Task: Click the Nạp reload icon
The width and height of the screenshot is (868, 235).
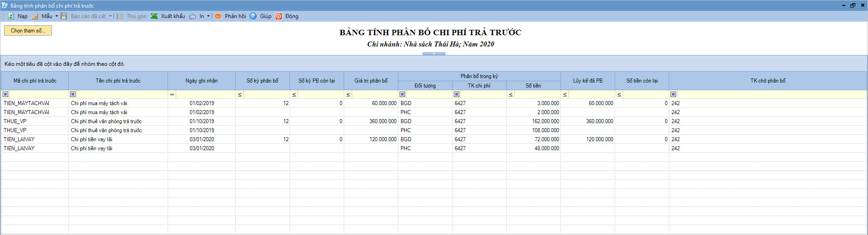Action: [11, 16]
